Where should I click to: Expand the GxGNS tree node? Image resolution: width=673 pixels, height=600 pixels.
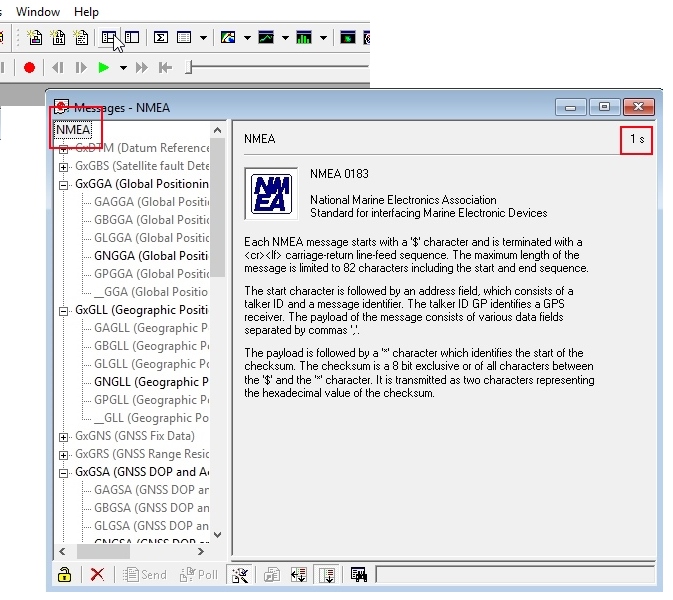[64, 437]
